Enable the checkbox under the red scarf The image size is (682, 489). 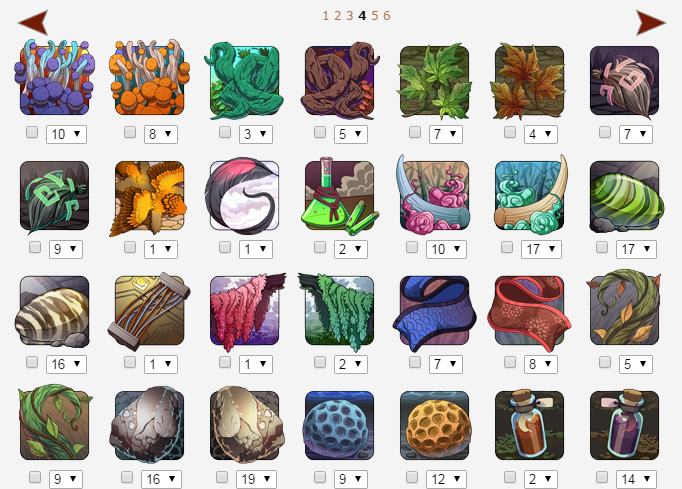(x=510, y=362)
